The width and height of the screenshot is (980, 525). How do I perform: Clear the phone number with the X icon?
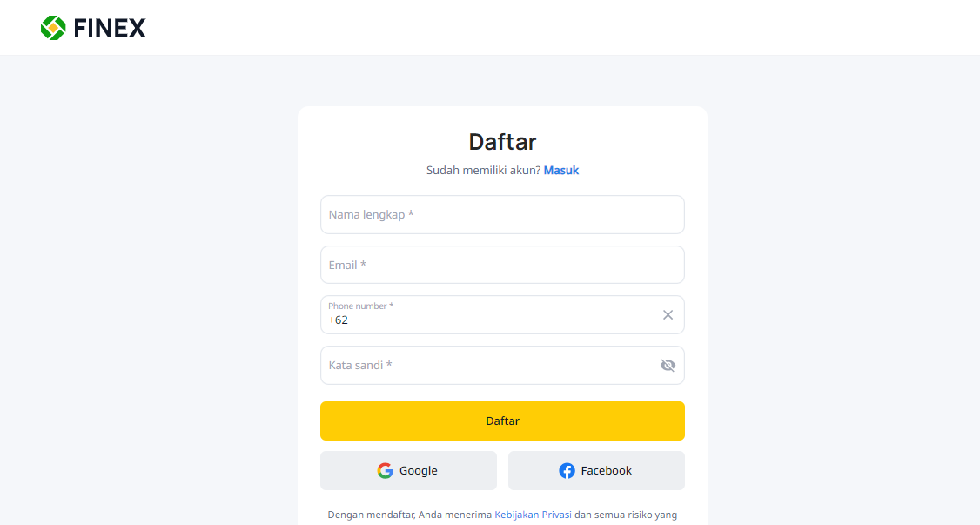668,315
